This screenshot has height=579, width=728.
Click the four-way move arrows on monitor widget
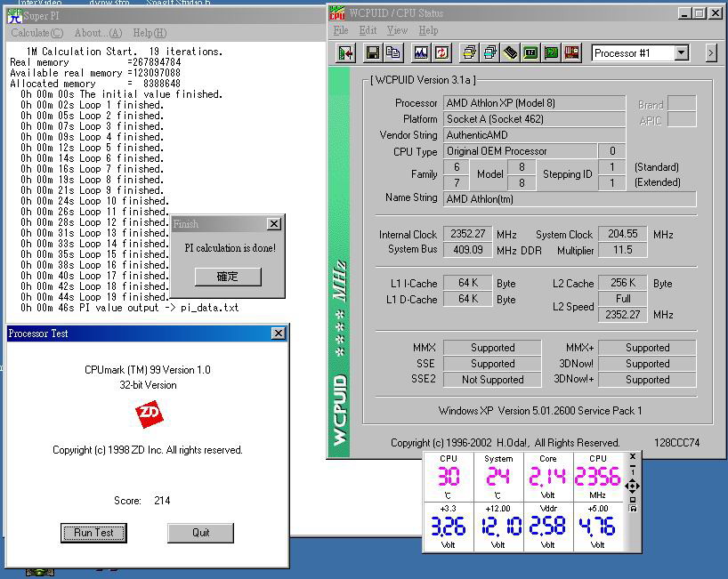pyautogui.click(x=633, y=487)
